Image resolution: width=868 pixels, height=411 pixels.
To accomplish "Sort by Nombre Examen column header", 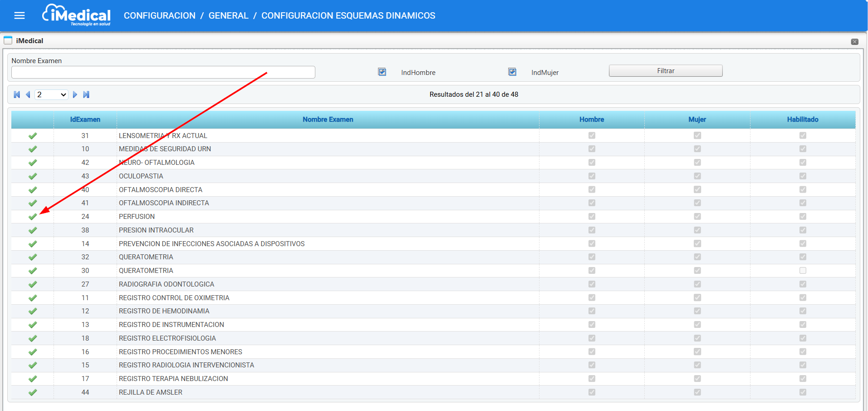I will (328, 119).
